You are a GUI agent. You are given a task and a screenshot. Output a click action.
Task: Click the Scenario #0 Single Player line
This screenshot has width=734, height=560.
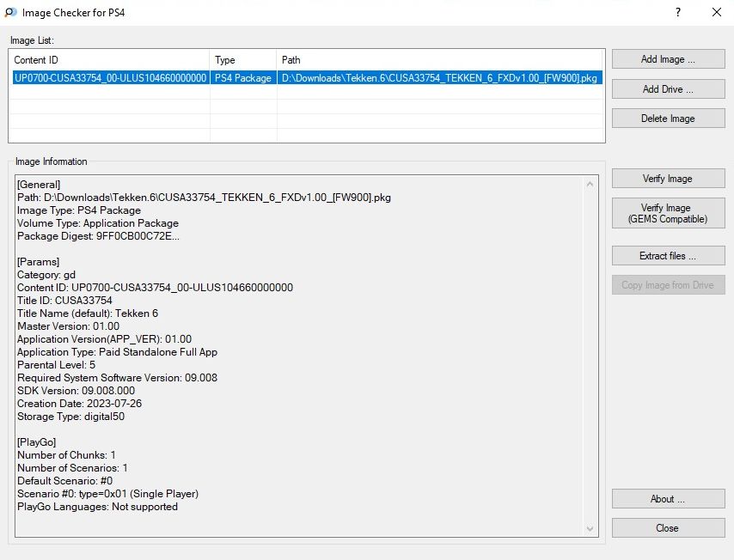tap(108, 494)
